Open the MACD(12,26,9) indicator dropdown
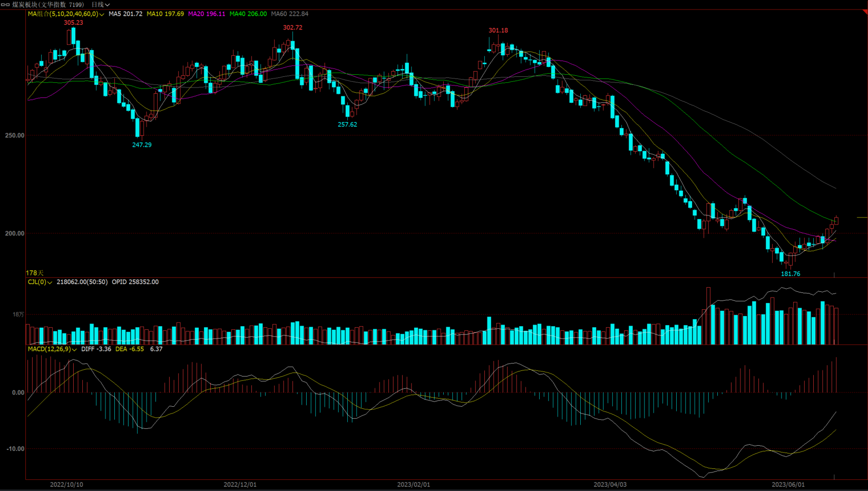 (x=52, y=349)
